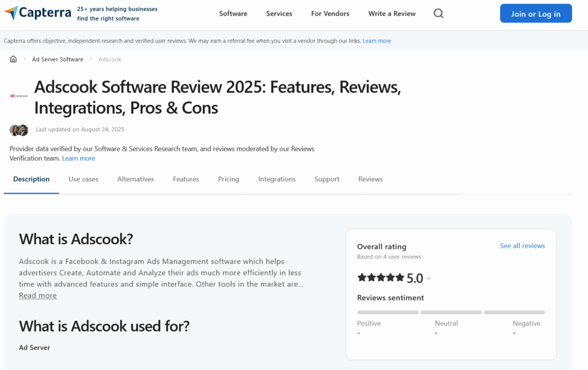Click the Capterra logo
This screenshot has height=370, width=588.
click(x=37, y=13)
